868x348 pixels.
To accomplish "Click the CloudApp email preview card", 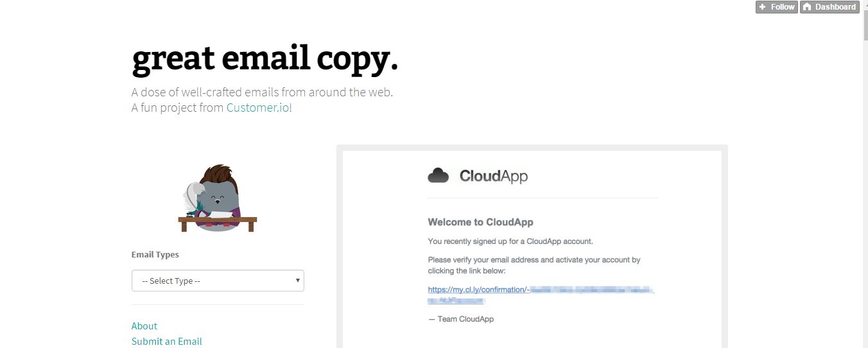I will coord(532,247).
